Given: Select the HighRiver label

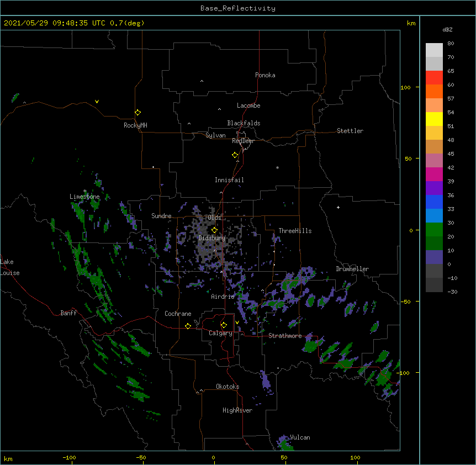Looking at the screenshot, I should pyautogui.click(x=237, y=410).
